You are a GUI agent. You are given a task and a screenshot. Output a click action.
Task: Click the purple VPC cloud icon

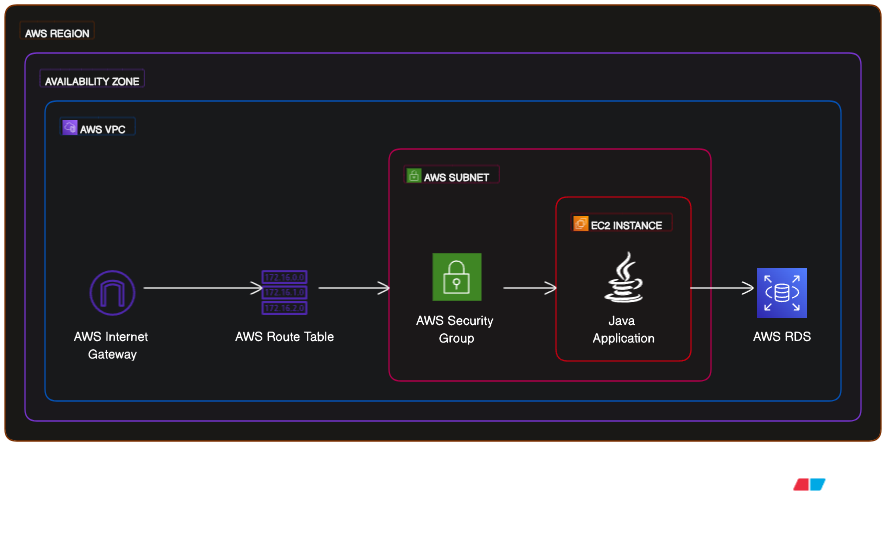pyautogui.click(x=70, y=127)
